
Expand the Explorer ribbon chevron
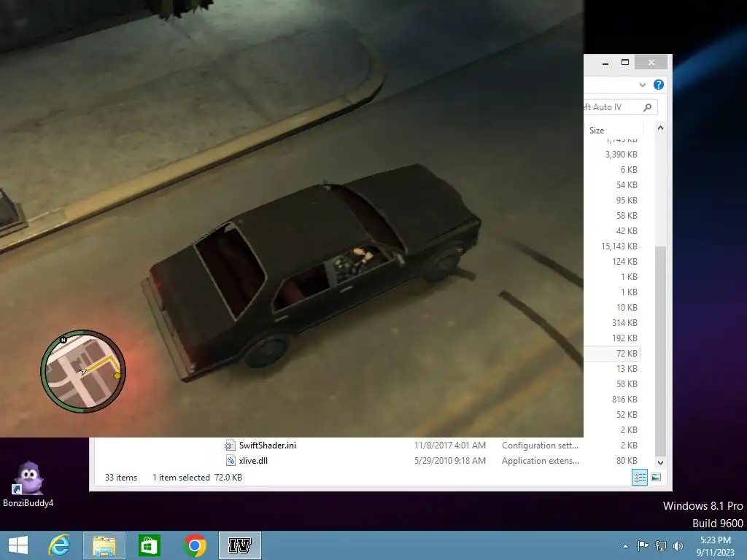642,85
